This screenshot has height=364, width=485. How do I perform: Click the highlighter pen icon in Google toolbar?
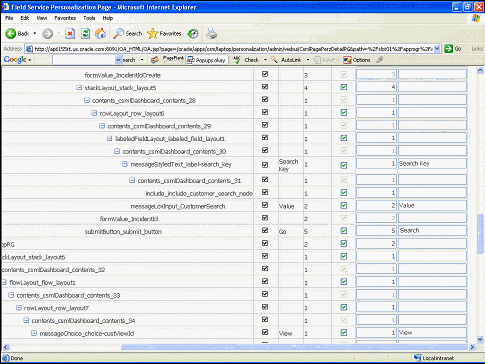click(x=379, y=60)
